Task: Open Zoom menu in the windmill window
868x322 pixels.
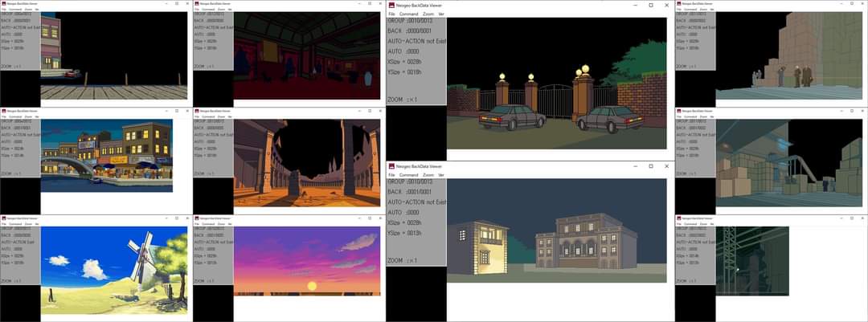Action: coord(27,224)
